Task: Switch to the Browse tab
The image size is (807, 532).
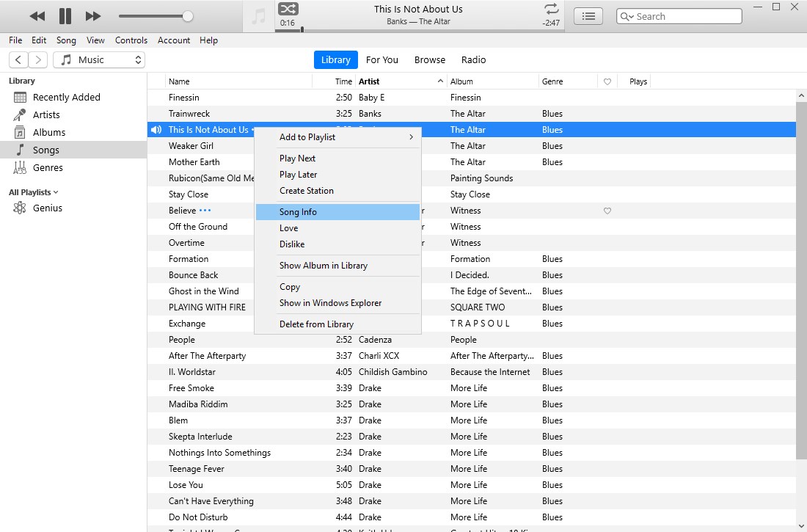Action: tap(430, 59)
